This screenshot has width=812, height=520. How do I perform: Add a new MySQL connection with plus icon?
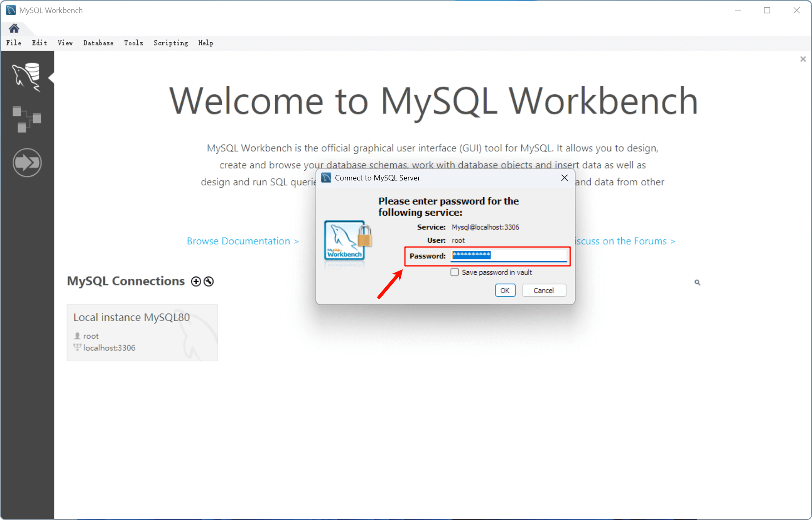pyautogui.click(x=196, y=281)
